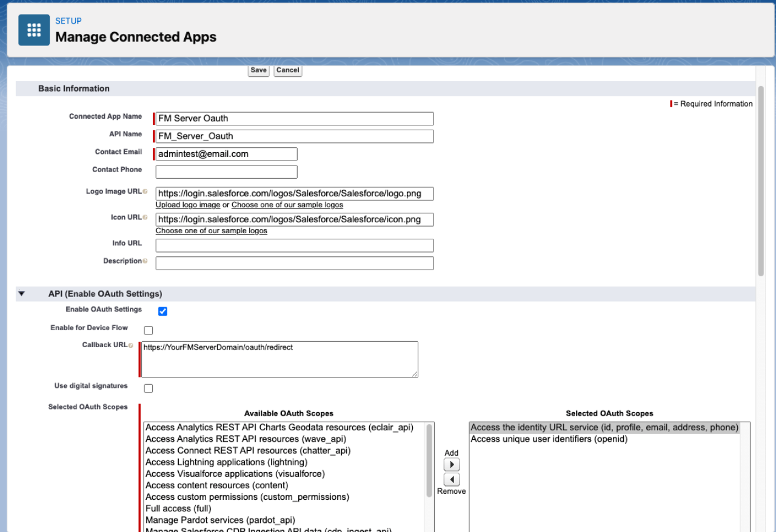The height and width of the screenshot is (532, 776).
Task: Click the Cancel button
Action: coord(287,70)
